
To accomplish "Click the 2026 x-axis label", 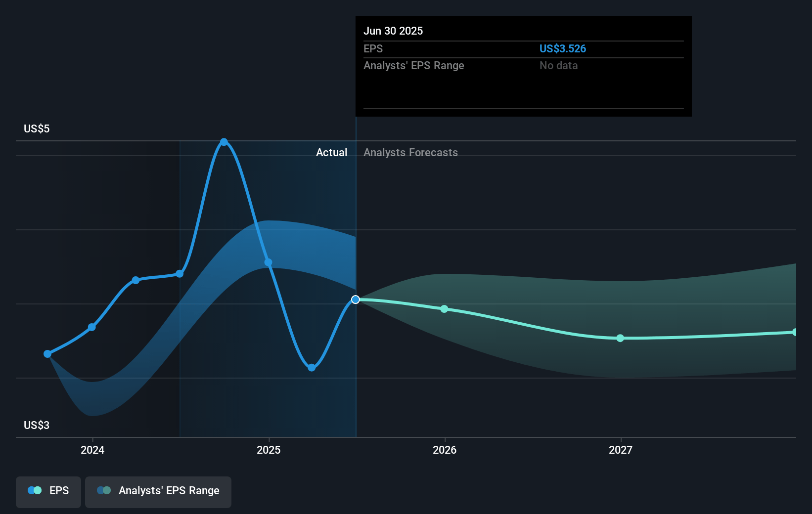I will point(445,450).
